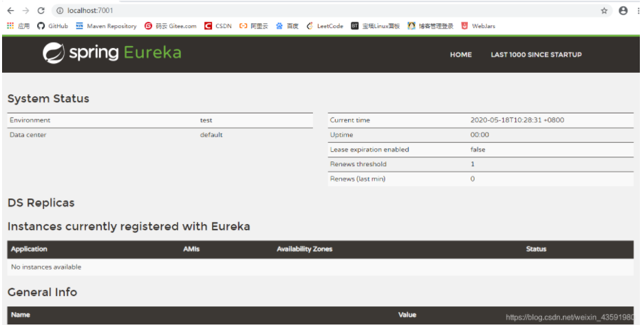Open LAST 1000 SINCE STARTUP page
The width and height of the screenshot is (644, 325).
(536, 54)
